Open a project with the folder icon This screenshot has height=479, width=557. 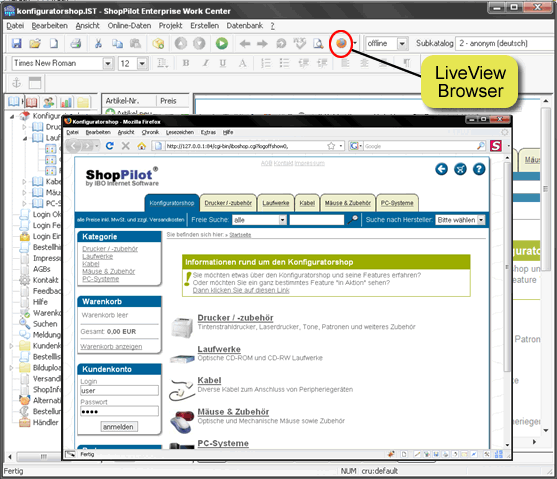pyautogui.click(x=35, y=43)
